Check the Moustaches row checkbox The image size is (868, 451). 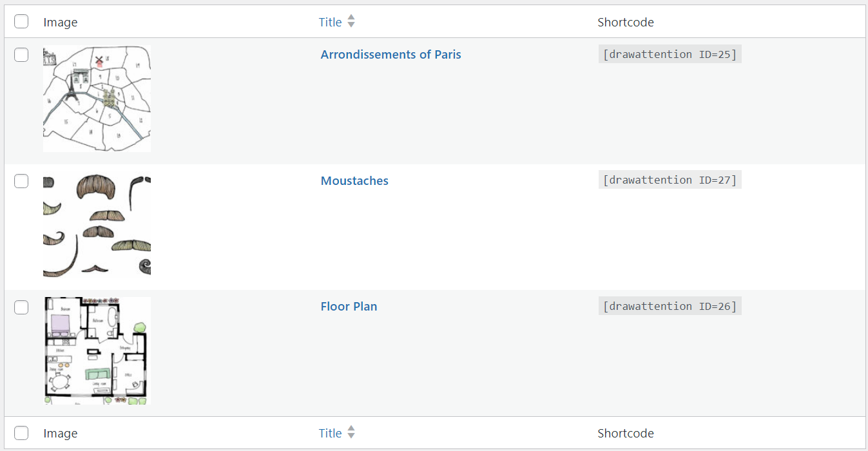(21, 181)
